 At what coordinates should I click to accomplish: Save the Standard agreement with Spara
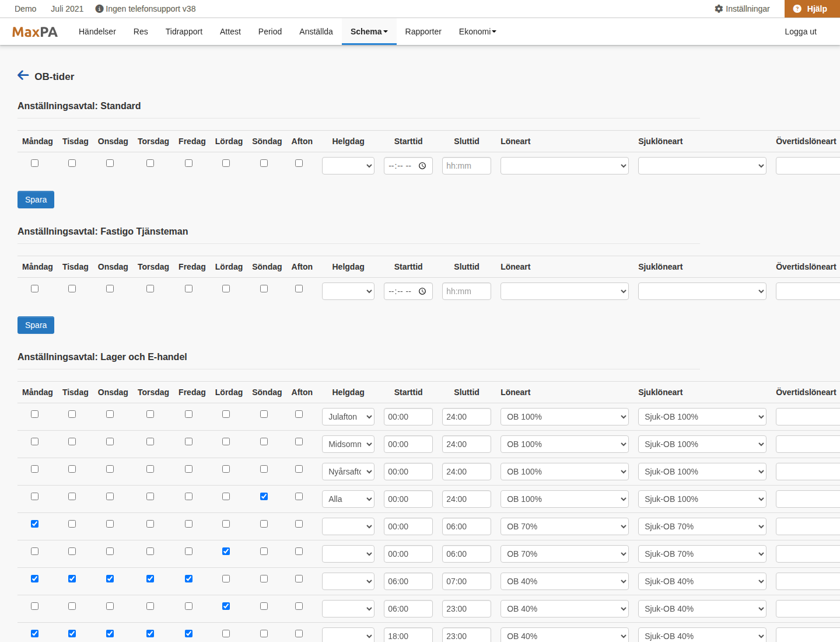pos(36,200)
